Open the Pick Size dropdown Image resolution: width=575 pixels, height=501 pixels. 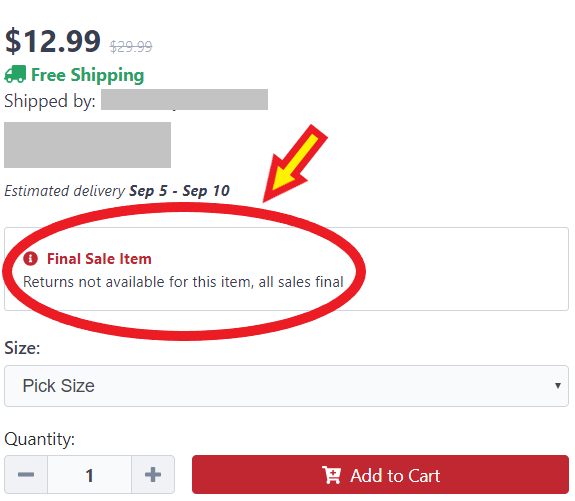click(x=286, y=386)
